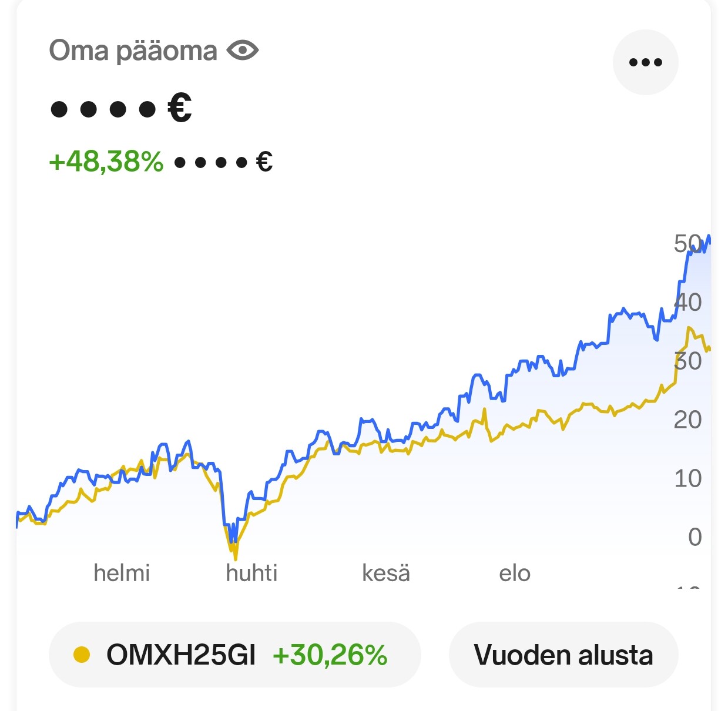Reveal the hidden total balance dots
Screen dimensions: 728x711
click(103, 109)
